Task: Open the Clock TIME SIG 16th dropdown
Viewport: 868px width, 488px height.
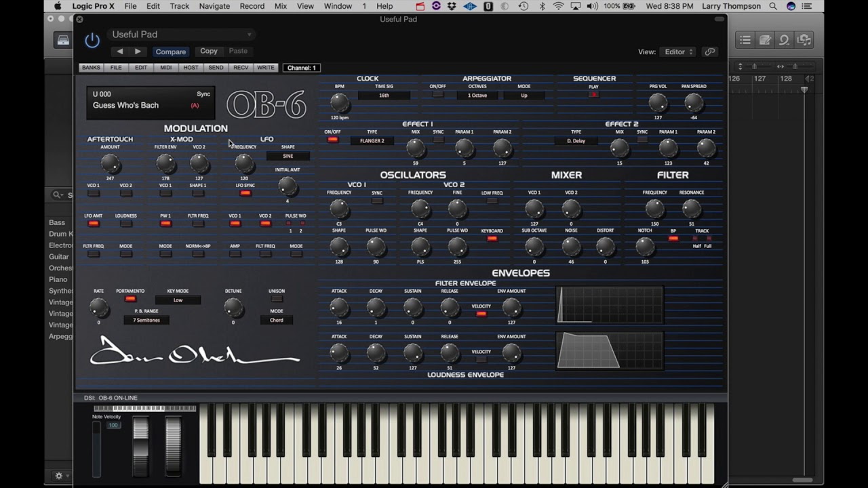Action: [384, 96]
